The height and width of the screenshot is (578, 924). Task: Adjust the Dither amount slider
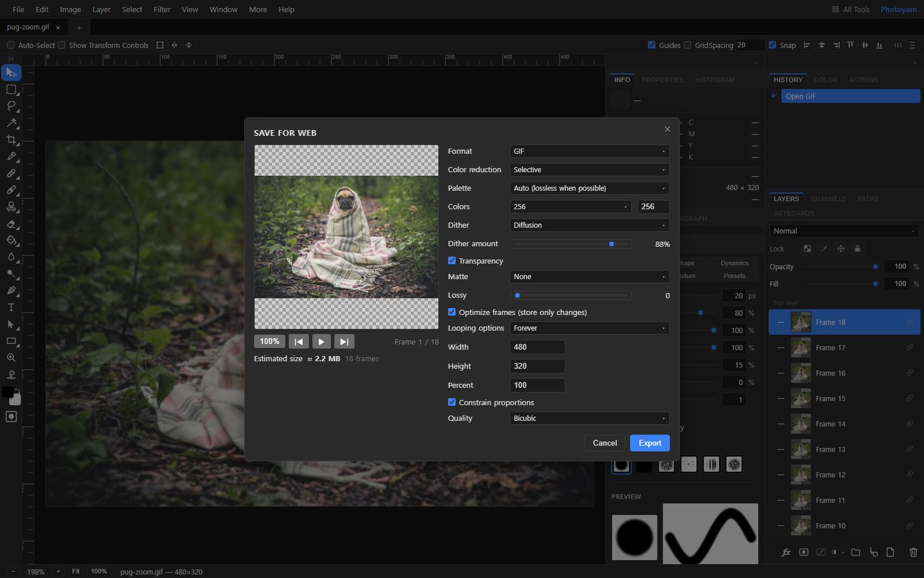pos(571,244)
